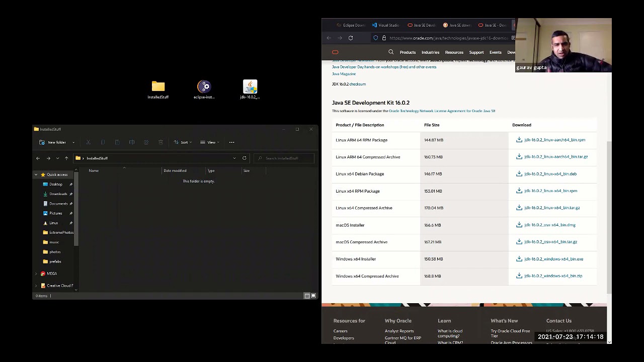644x362 pixels.
Task: Open the Support menu on the Oracle site
Action: [476, 52]
